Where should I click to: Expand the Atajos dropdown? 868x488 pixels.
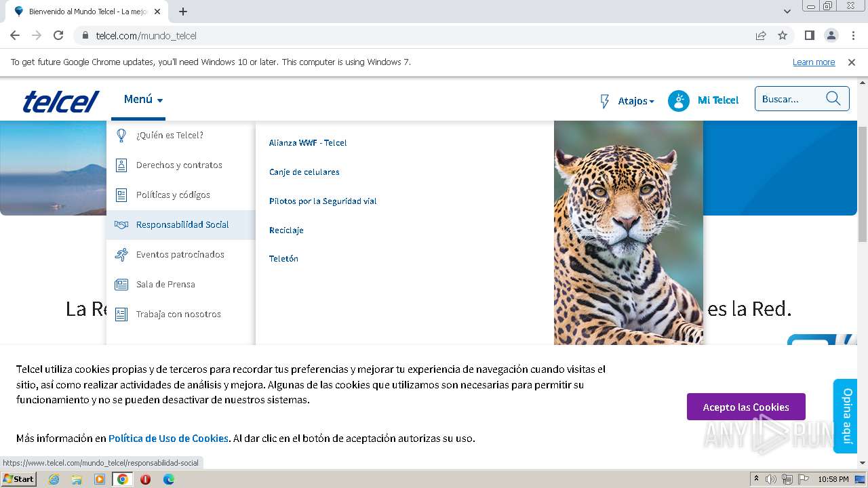click(635, 101)
